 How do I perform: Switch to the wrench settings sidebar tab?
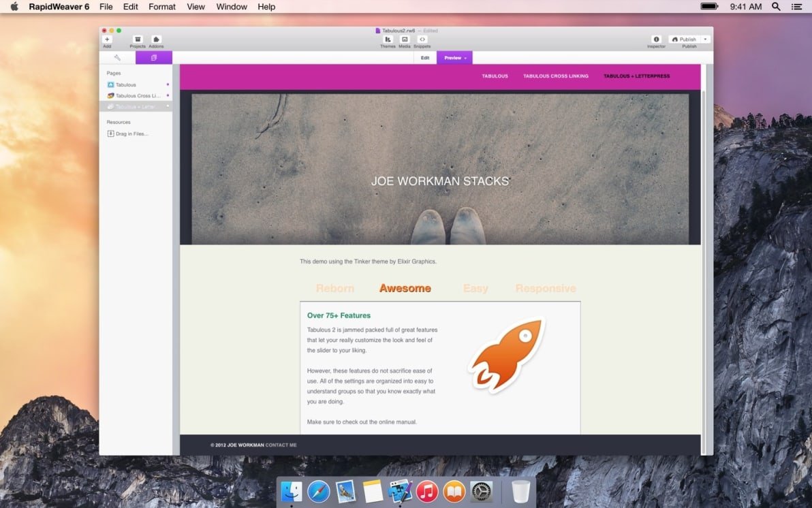(117, 58)
